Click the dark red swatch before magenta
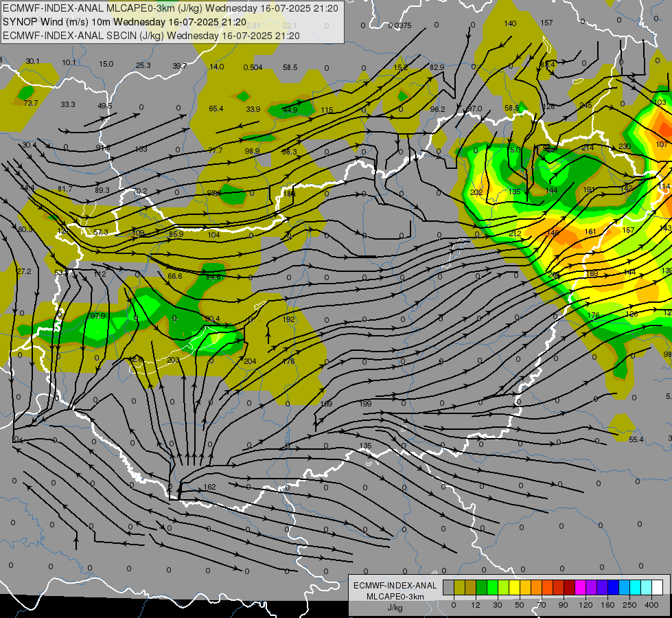Image resolution: width=672 pixels, height=618 pixels. tap(569, 588)
